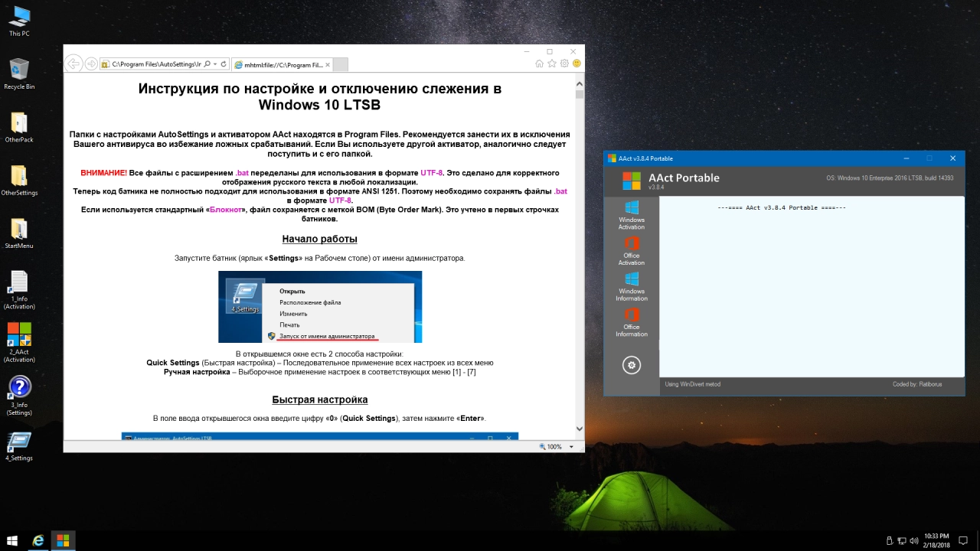Click the smiley feedback icon

point(577,64)
